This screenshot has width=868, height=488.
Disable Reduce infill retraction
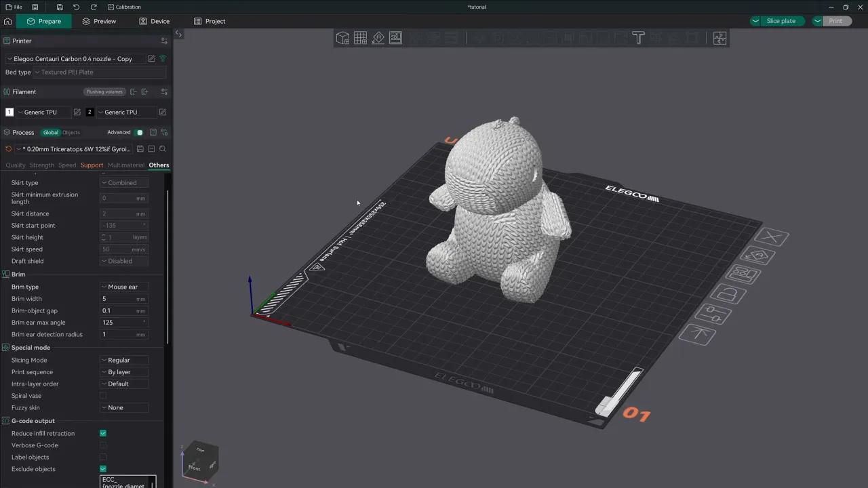click(x=103, y=433)
